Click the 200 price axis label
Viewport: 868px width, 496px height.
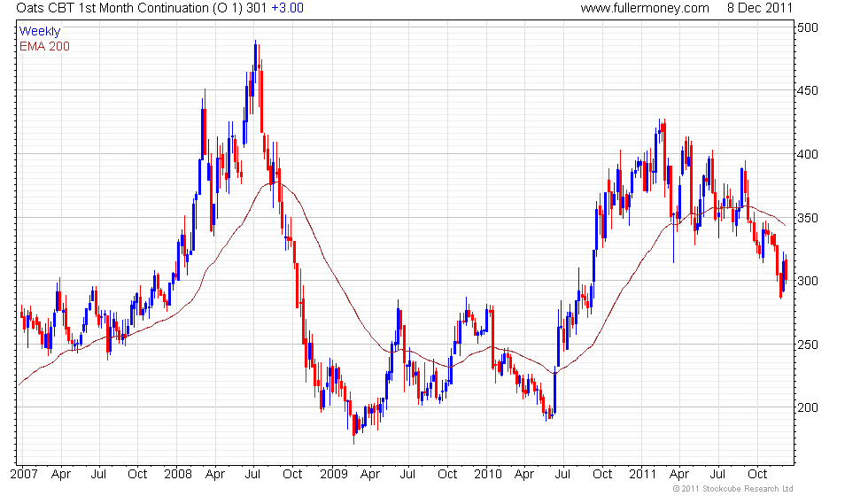coord(807,407)
